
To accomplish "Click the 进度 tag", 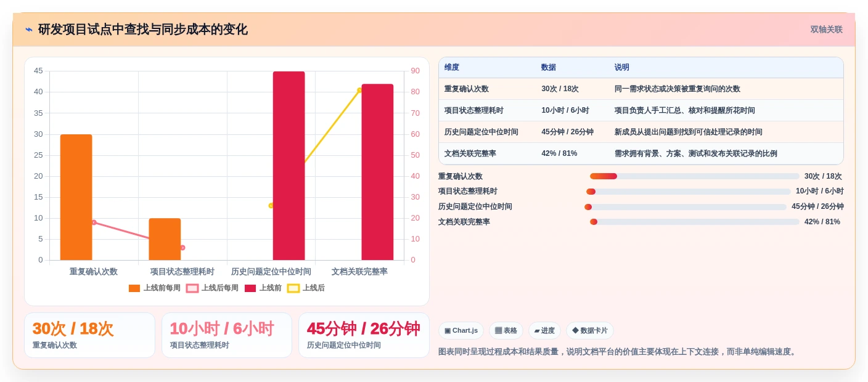I will coord(544,331).
